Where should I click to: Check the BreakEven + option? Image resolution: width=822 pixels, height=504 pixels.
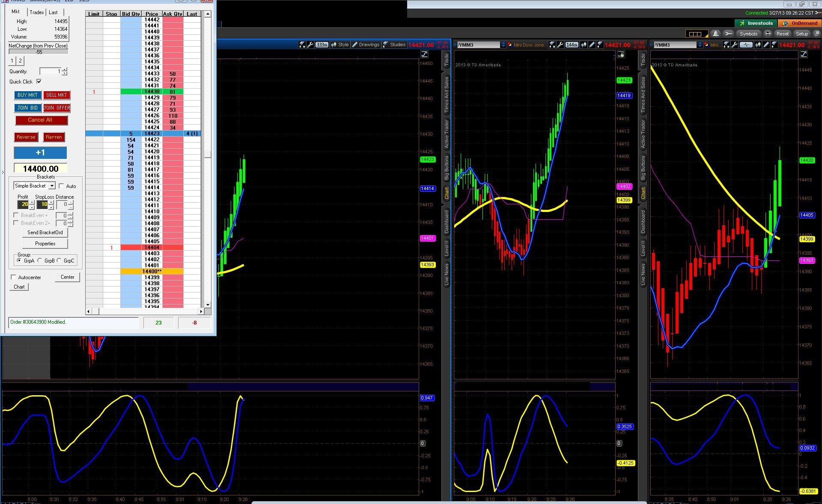16,215
